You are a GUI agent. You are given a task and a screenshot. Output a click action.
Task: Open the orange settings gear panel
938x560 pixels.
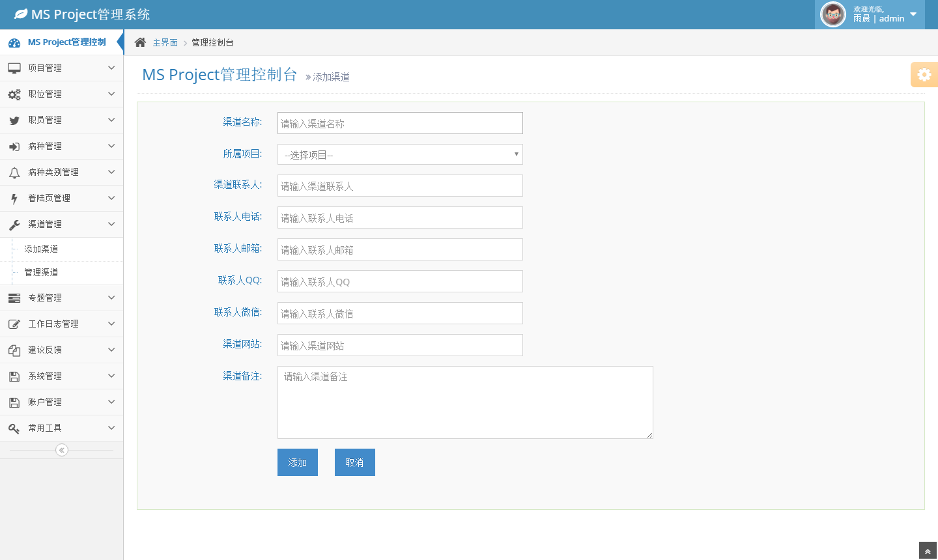[x=924, y=75]
